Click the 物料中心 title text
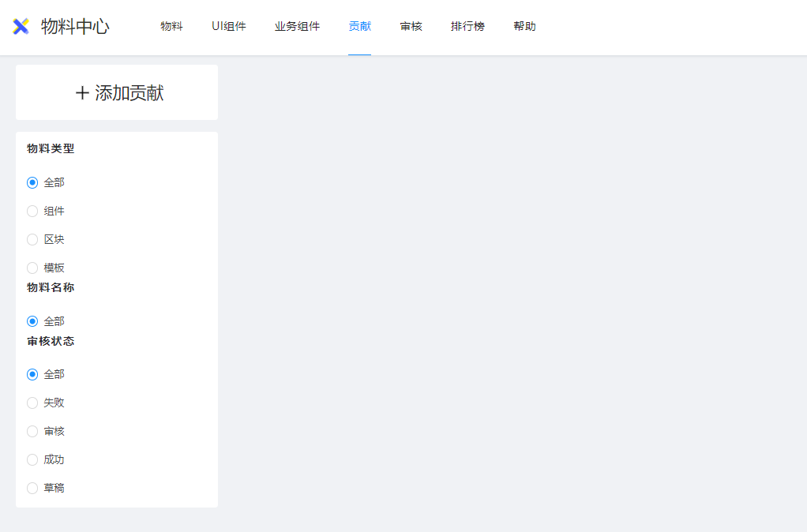The image size is (807, 532). click(x=75, y=27)
